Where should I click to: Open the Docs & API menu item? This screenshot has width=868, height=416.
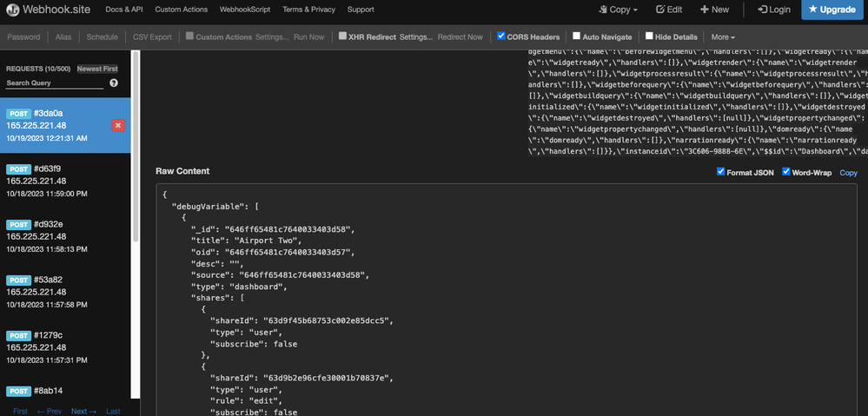[x=125, y=10]
